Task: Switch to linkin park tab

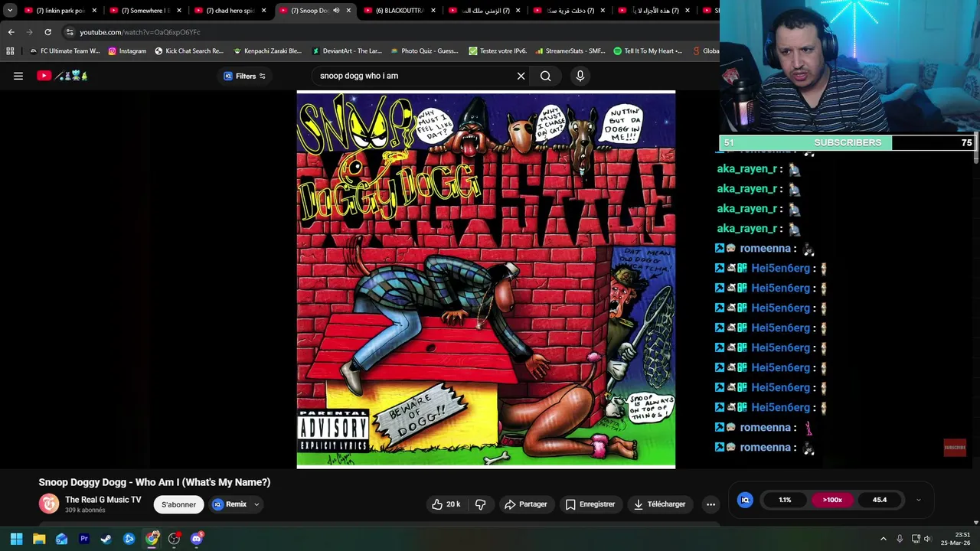Action: (x=60, y=11)
